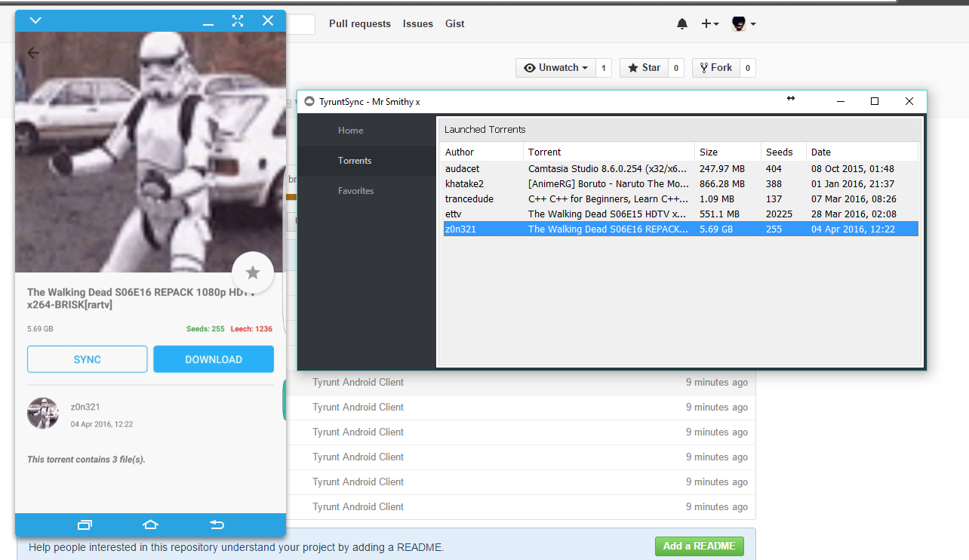The image size is (969, 560).
Task: Open Gist link in GitHub header
Action: tap(455, 24)
